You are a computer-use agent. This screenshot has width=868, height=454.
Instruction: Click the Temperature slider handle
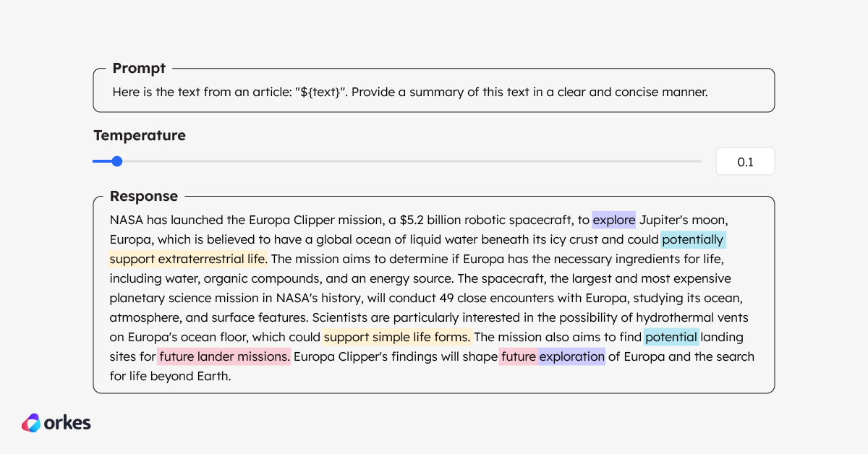click(x=116, y=161)
